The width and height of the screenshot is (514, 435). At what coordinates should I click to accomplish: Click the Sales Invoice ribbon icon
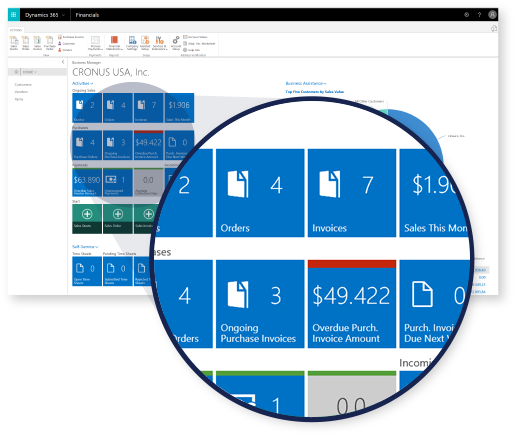point(37,43)
